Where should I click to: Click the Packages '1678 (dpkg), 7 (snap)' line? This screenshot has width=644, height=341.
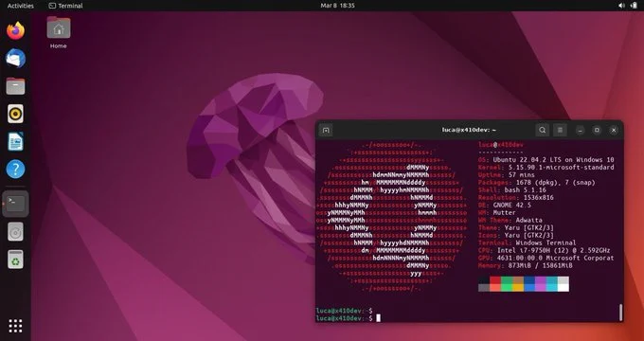pos(537,183)
